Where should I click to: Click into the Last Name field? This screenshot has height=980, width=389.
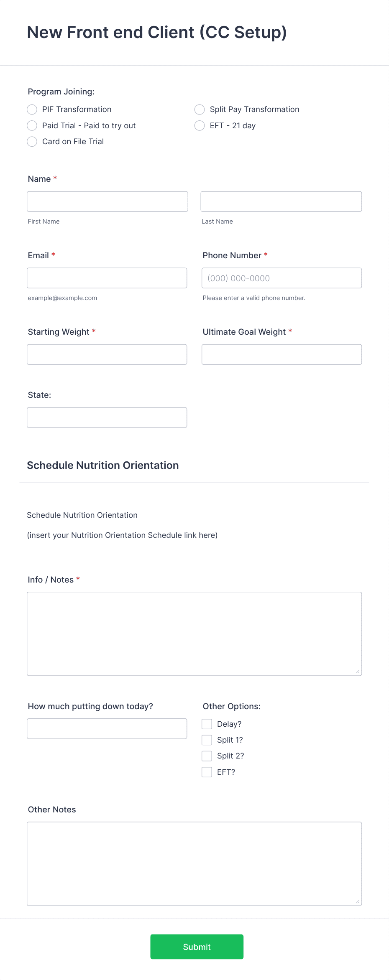281,201
